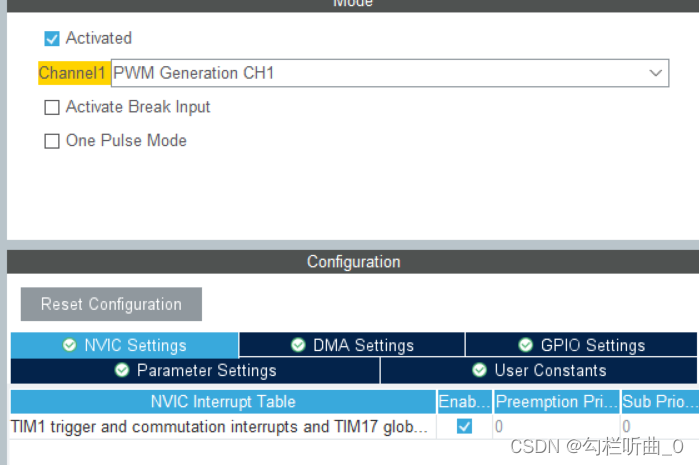Click the green check icon on NVIC Settings
Image resolution: width=699 pixels, height=465 pixels.
[x=69, y=345]
